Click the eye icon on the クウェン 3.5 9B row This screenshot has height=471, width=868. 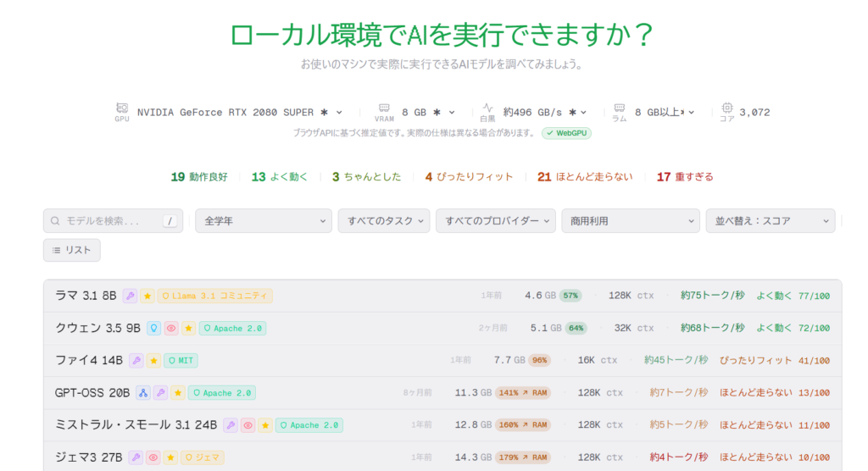point(171,328)
